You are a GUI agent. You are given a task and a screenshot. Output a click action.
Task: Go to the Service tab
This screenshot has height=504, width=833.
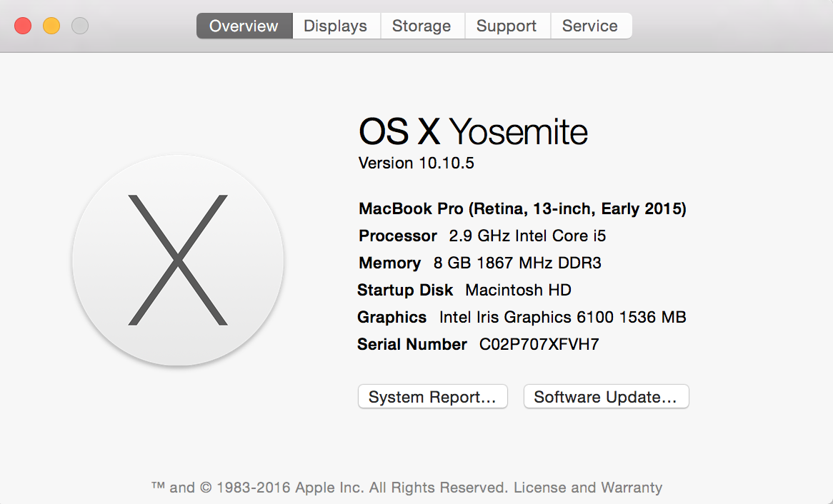click(589, 26)
